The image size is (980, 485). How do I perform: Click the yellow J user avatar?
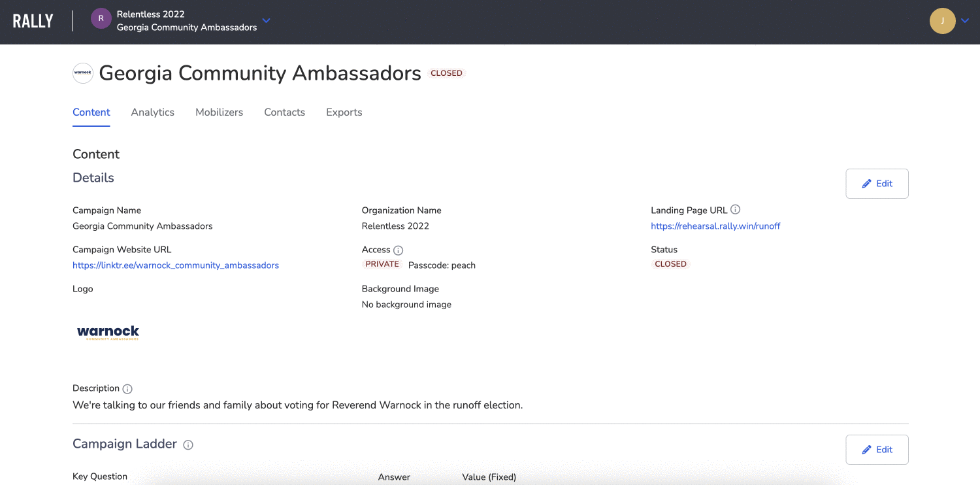(942, 21)
